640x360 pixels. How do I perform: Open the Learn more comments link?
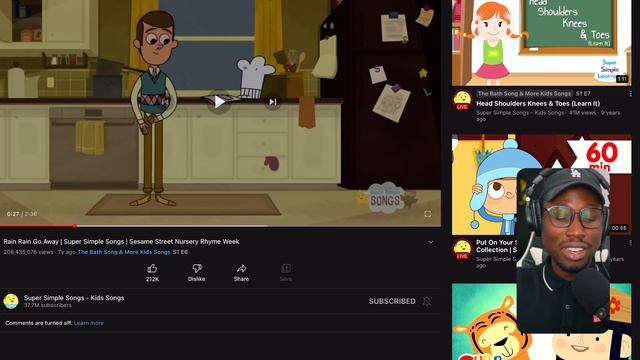coord(89,323)
